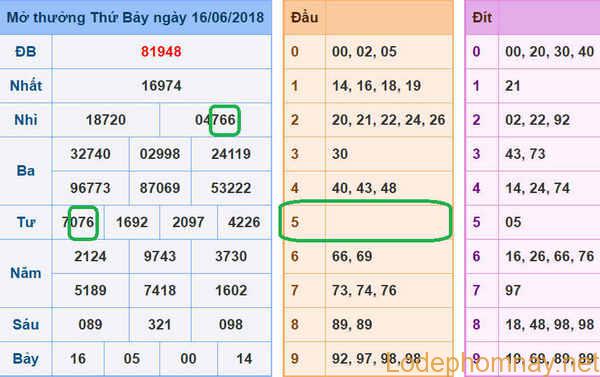Select Đầu values '14, 16, 18, 19'
This screenshot has height=377, width=600.
click(x=377, y=86)
